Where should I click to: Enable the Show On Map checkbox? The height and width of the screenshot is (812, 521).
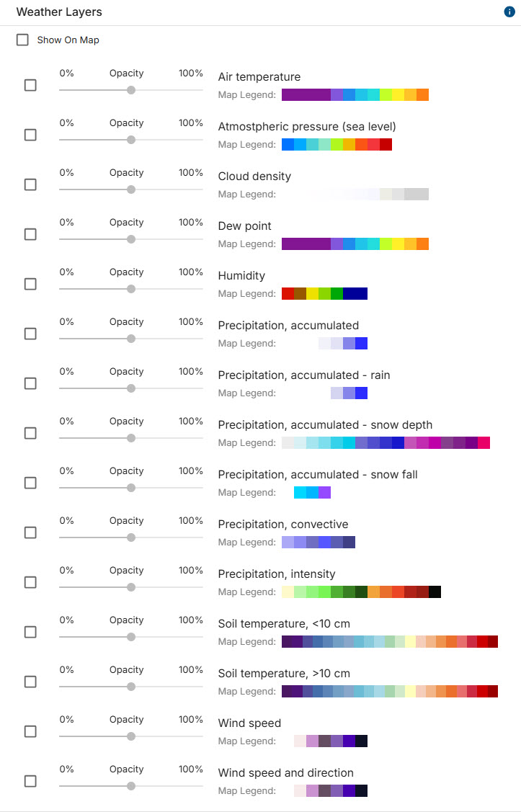click(x=22, y=40)
